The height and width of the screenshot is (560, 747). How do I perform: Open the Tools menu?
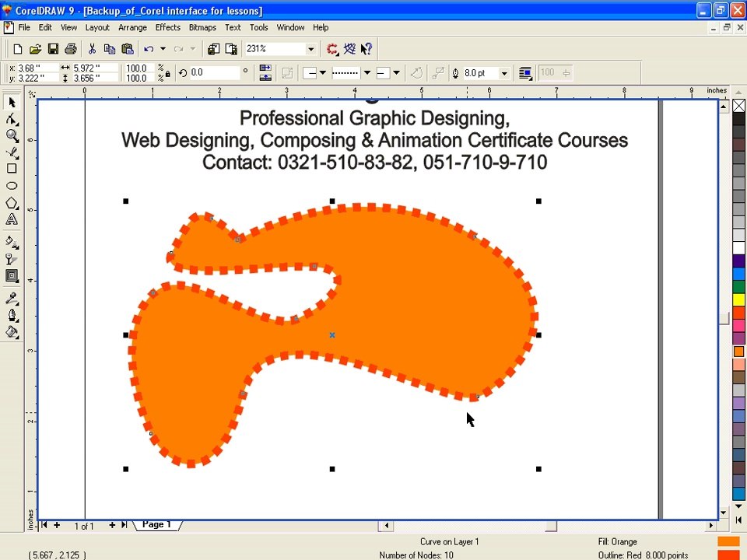tap(258, 28)
